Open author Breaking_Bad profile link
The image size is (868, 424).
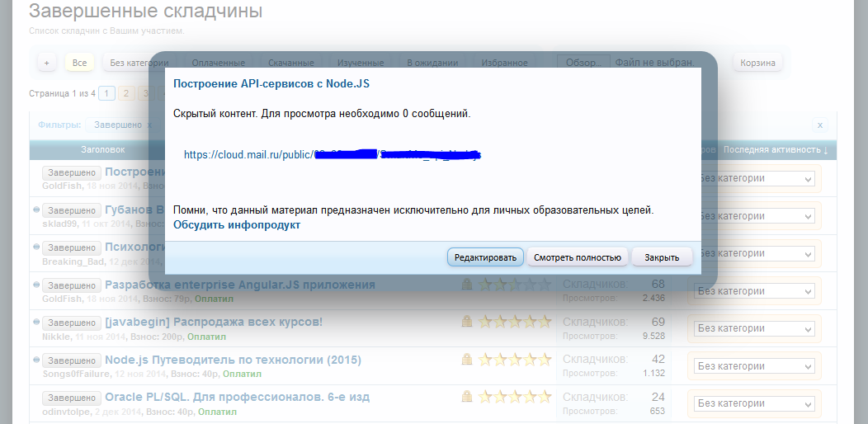(x=73, y=261)
